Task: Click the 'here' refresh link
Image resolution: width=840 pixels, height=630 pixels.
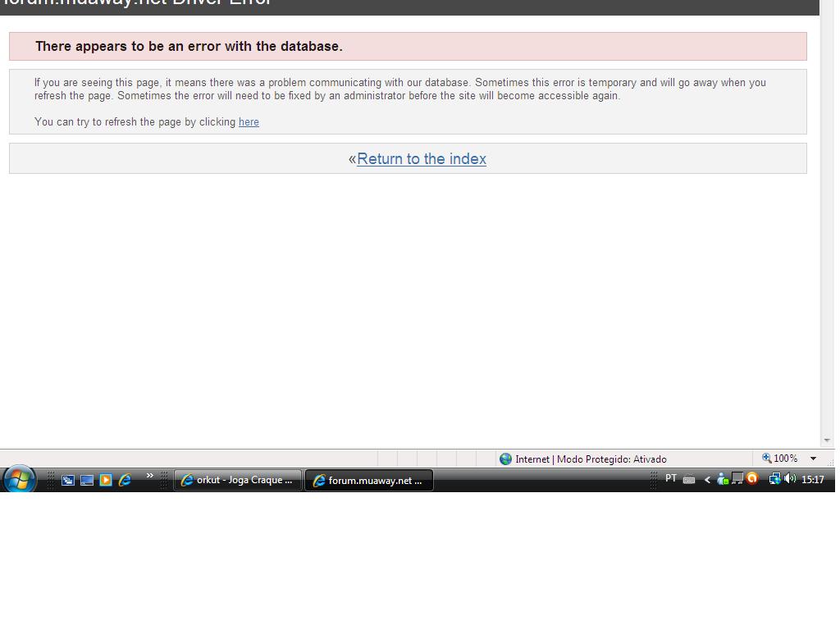Action: pos(249,122)
